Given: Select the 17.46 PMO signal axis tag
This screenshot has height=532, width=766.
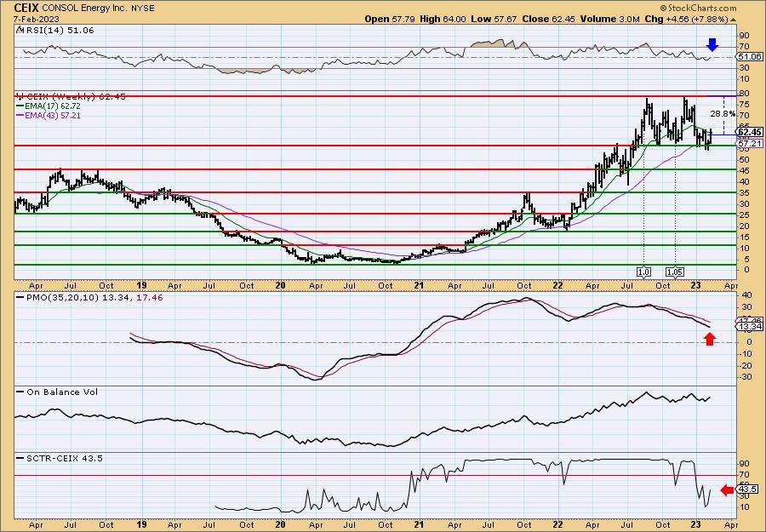Looking at the screenshot, I should click(x=750, y=320).
